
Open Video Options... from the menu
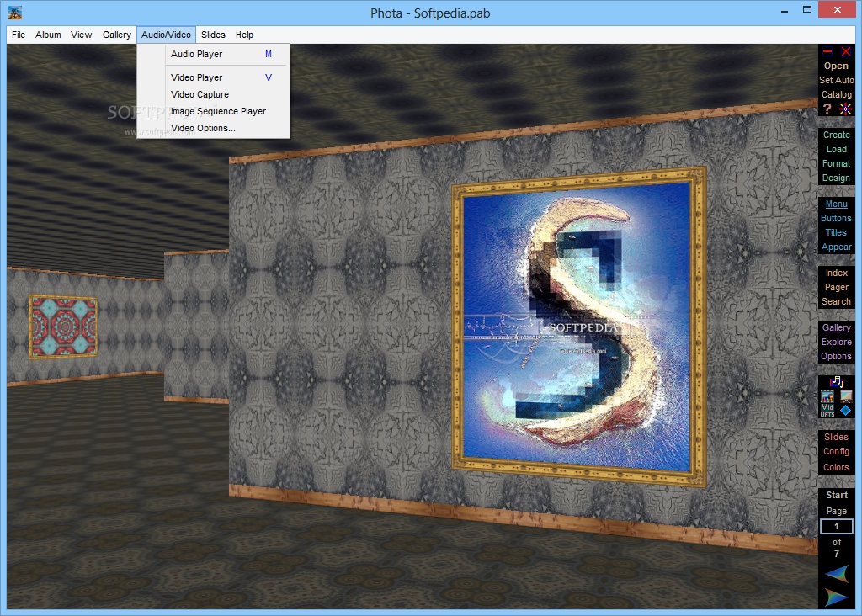[x=213, y=128]
